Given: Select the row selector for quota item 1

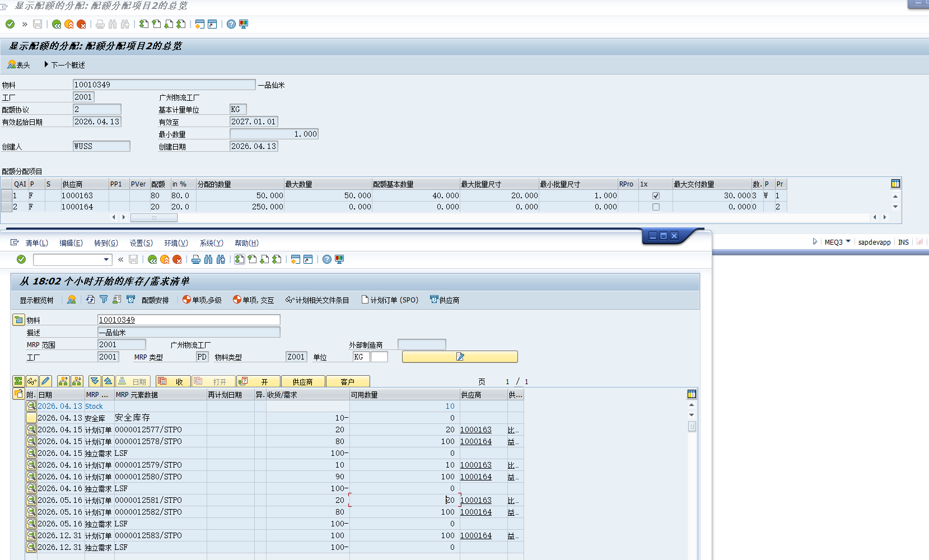Looking at the screenshot, I should (6, 195).
